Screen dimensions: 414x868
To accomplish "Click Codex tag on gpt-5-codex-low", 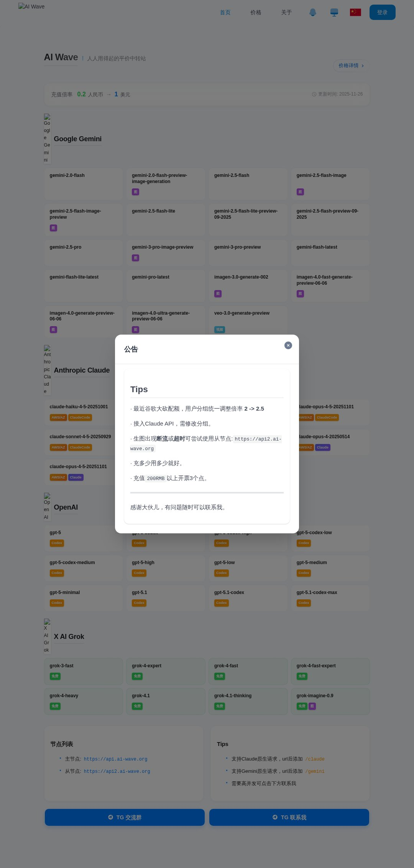I will 304,543.
